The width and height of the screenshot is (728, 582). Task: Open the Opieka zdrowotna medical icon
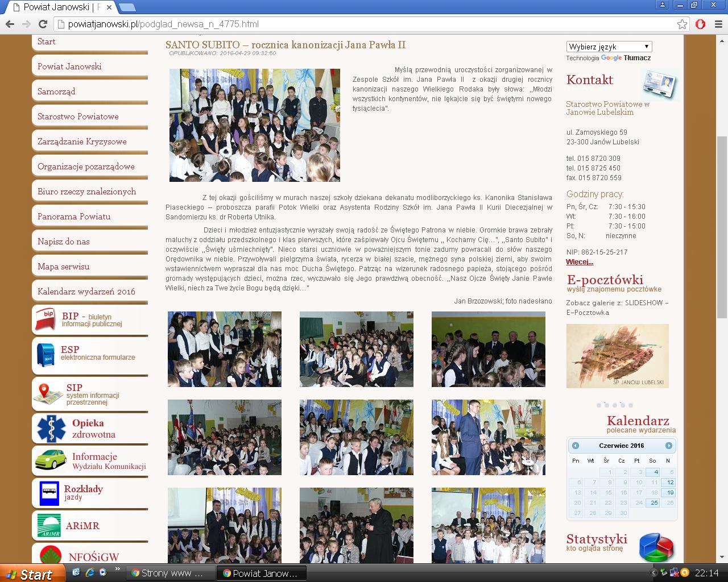pos(52,428)
